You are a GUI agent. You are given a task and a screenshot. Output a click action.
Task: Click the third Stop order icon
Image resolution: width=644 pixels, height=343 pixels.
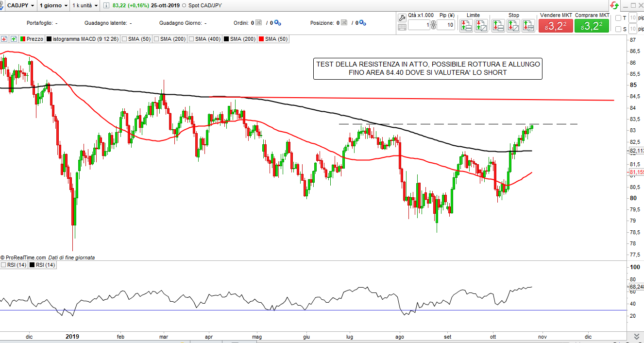(528, 26)
